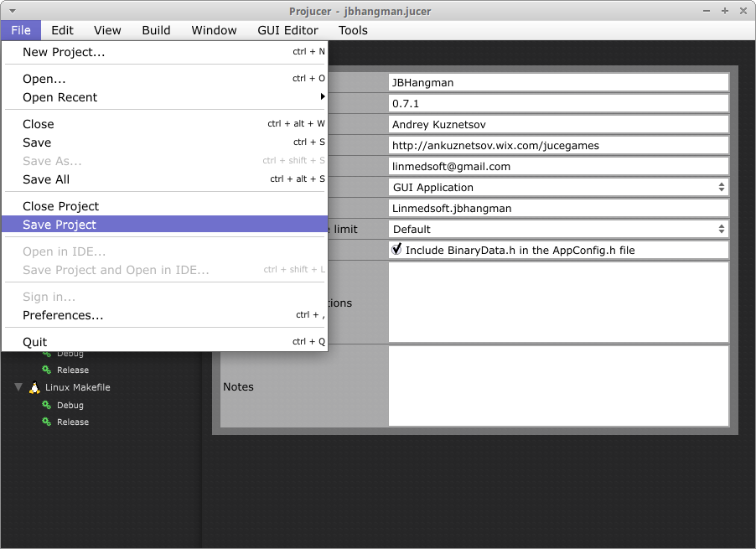Open the GUI Editor menu
The image size is (756, 549).
pos(287,30)
